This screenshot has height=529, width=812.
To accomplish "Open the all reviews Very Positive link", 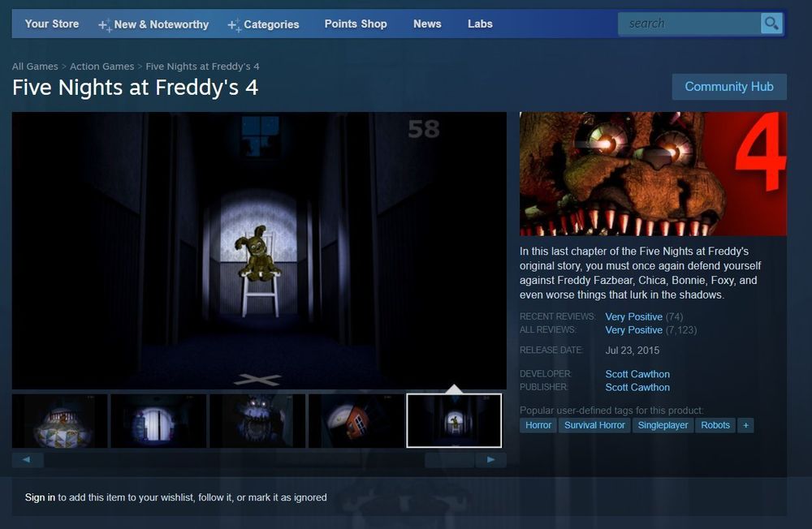I will point(634,329).
